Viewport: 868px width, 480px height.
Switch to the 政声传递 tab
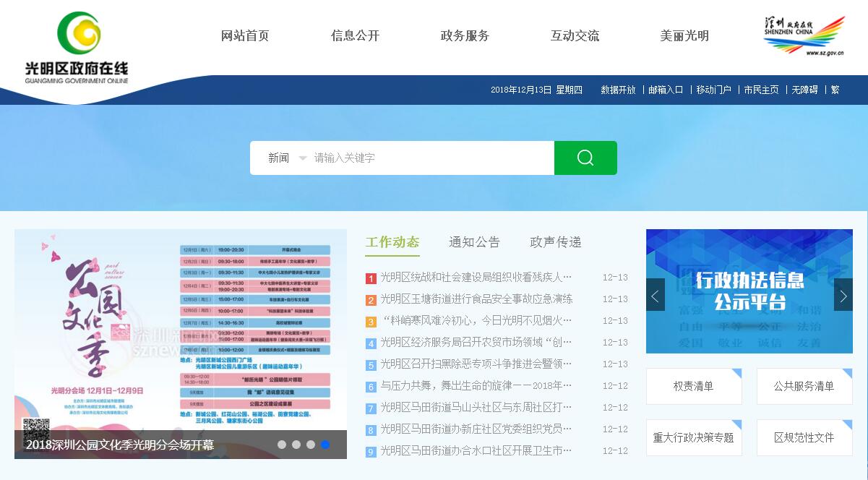pyautogui.click(x=555, y=242)
